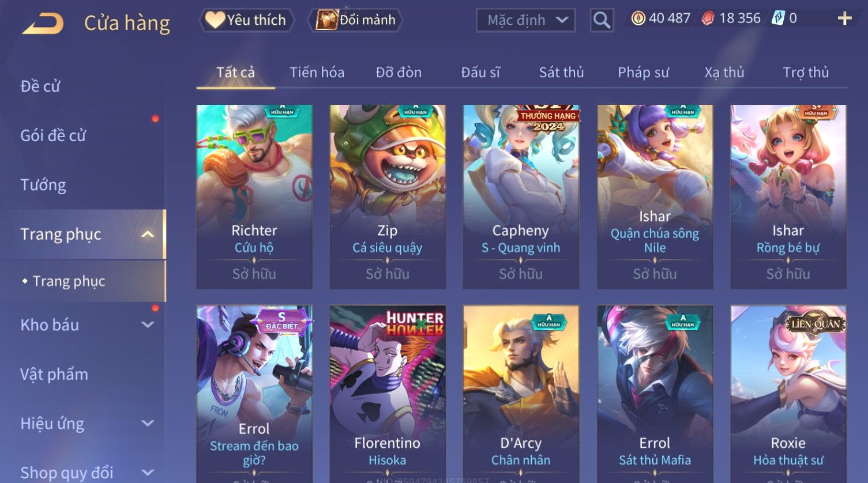Collapse the Trang phục sidebar section
868x483 pixels.
[x=148, y=234]
